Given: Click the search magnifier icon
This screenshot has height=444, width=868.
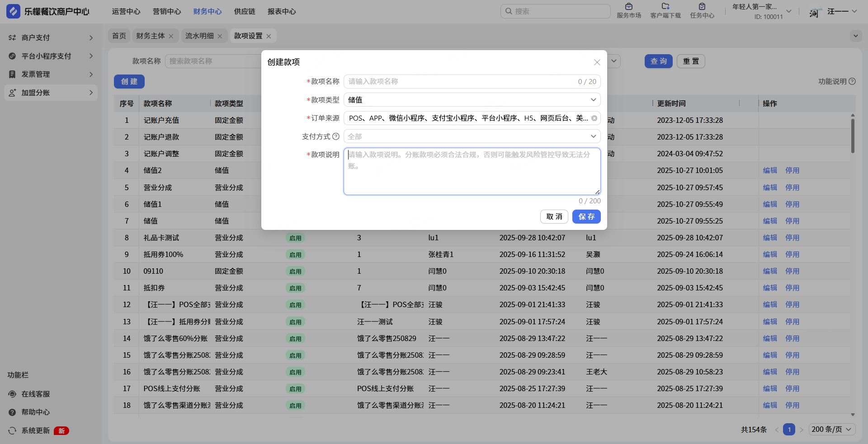Looking at the screenshot, I should click(509, 11).
